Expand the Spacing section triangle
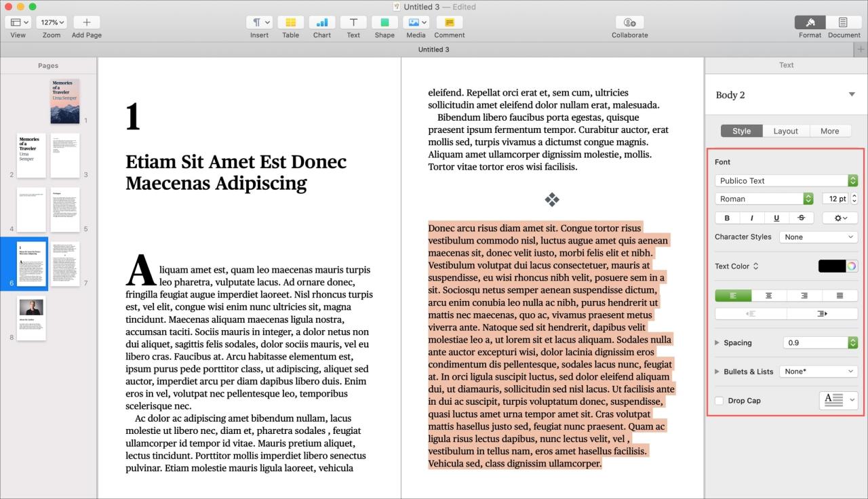Screen dimensions: 868x499 coord(717,343)
